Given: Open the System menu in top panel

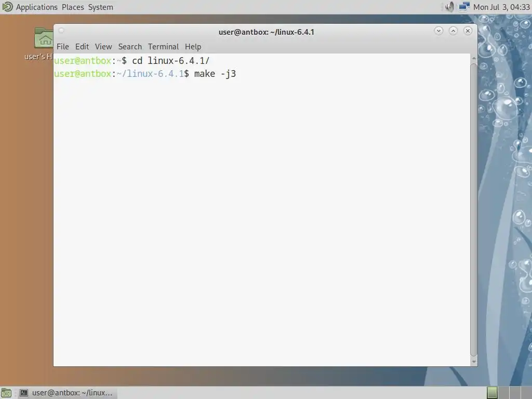Looking at the screenshot, I should tap(100, 7).
